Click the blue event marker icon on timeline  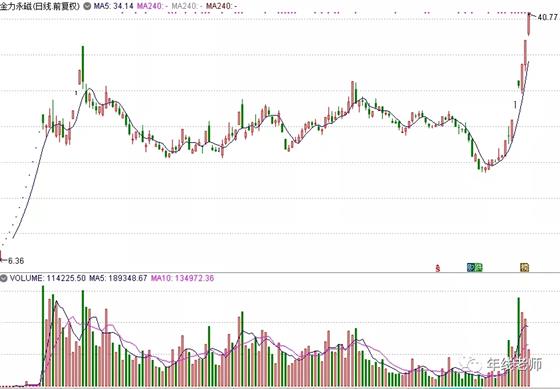pos(471,267)
